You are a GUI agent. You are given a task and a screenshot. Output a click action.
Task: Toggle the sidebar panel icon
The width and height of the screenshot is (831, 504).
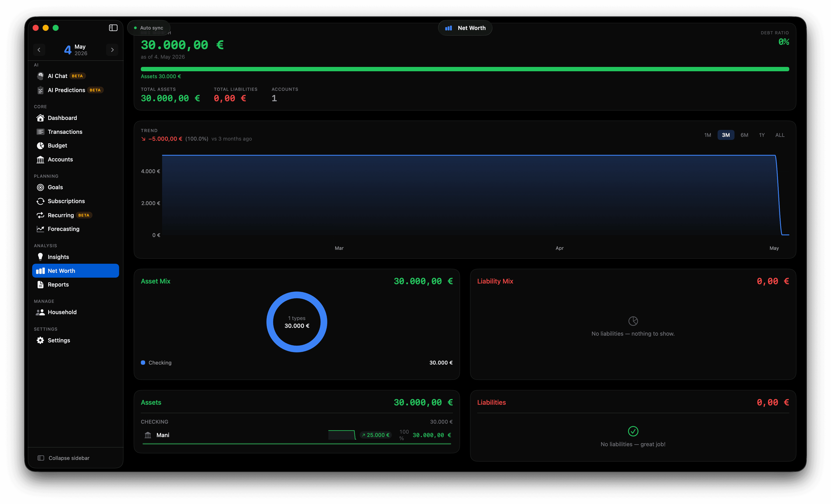tap(113, 28)
